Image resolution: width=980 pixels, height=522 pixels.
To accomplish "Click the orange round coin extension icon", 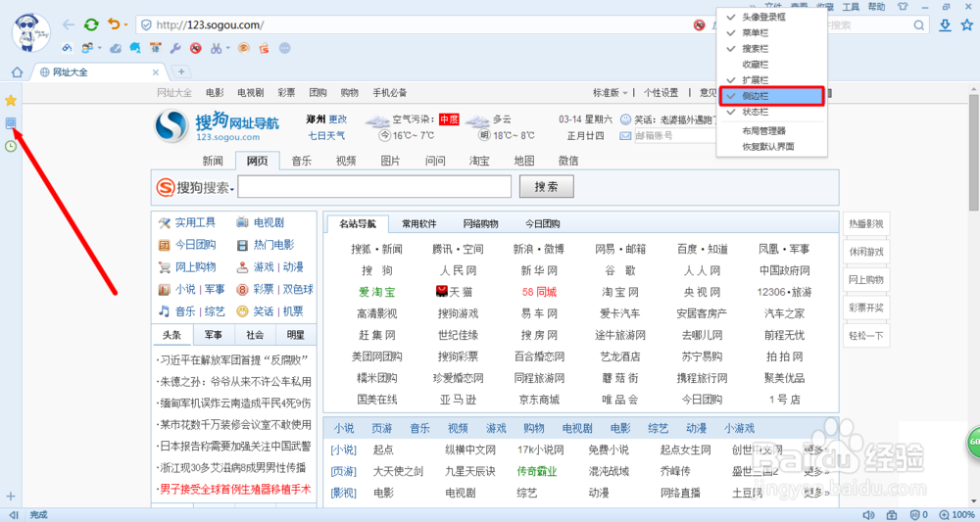I will pyautogui.click(x=244, y=48).
